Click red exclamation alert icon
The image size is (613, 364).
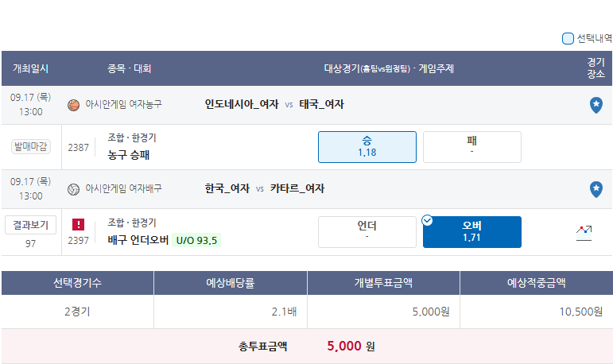pos(78,224)
